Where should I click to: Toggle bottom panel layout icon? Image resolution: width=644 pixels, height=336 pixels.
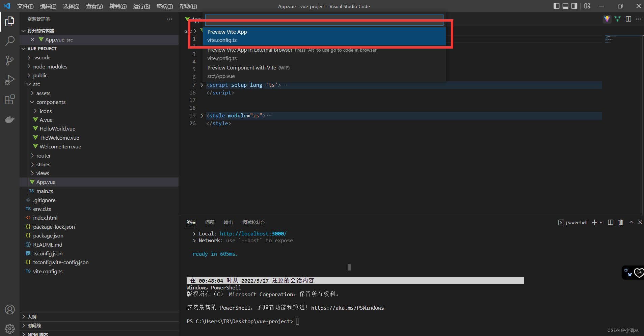pos(565,6)
